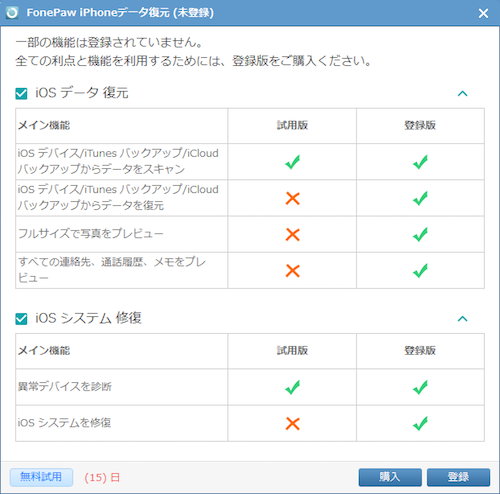This screenshot has width=500, height=494.
Task: Click the trial red cross for iOS システムを修復
Action: pos(293,423)
